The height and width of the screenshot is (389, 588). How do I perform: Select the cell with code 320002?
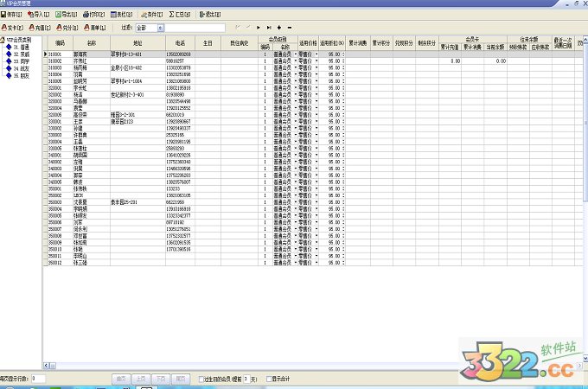(60, 95)
